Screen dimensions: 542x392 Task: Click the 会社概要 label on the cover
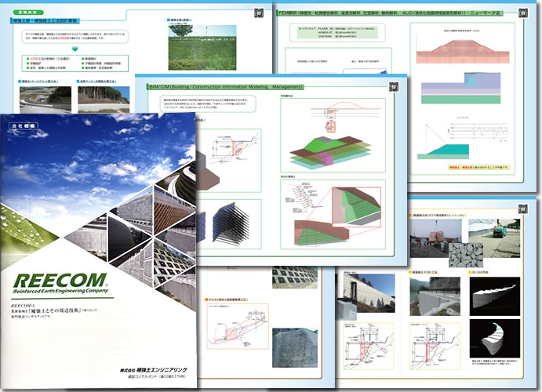tap(24, 126)
